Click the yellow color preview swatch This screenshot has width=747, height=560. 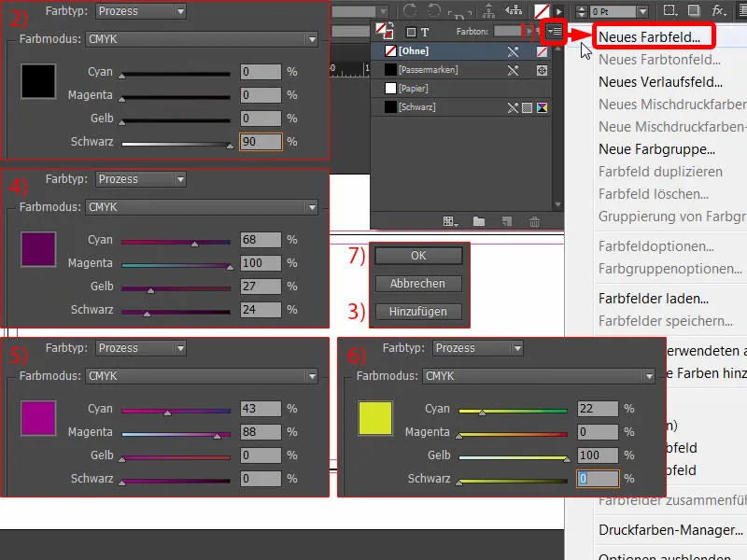pos(375,418)
